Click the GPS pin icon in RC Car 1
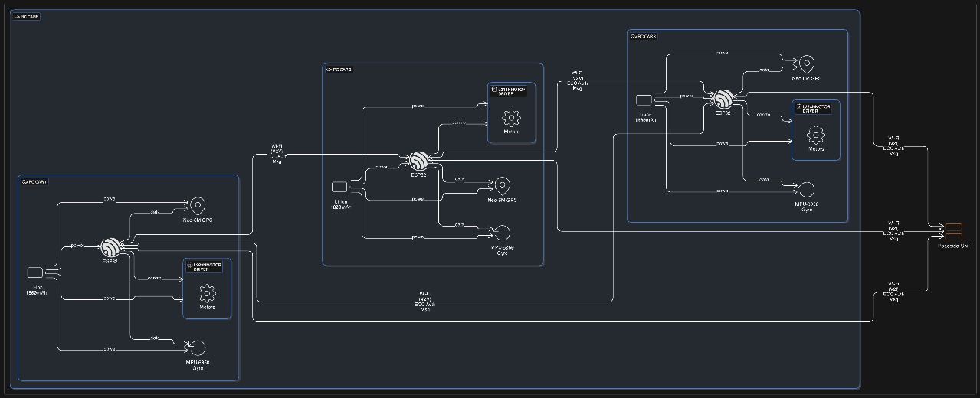Screen dimensions: 980x398 coord(198,205)
